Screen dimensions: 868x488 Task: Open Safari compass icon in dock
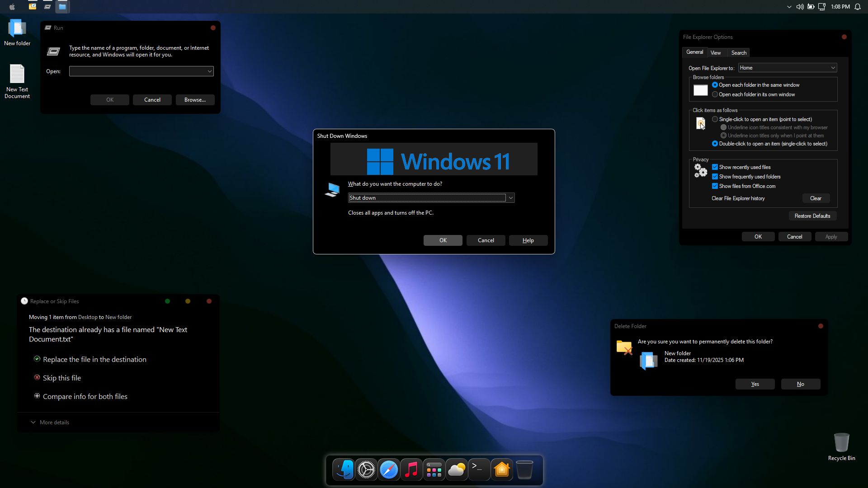click(x=389, y=470)
